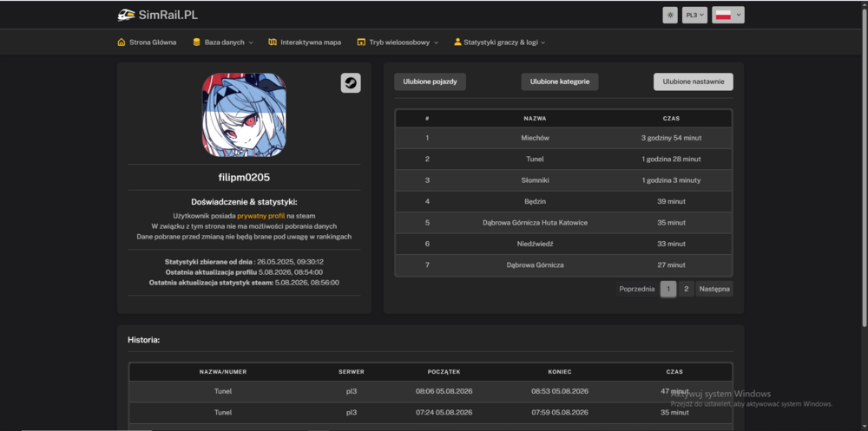Viewport: 868px width, 431px height.
Task: Click the Historia section heading
Action: click(x=143, y=340)
